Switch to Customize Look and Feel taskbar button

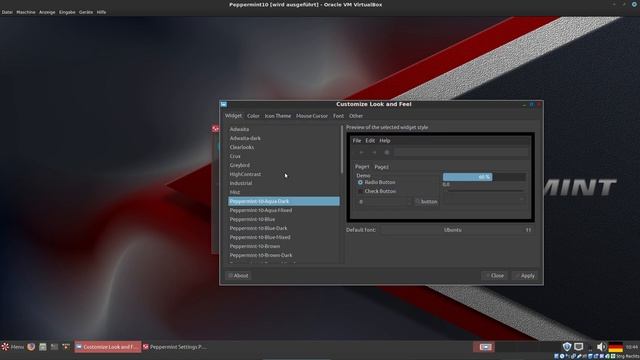coord(108,347)
